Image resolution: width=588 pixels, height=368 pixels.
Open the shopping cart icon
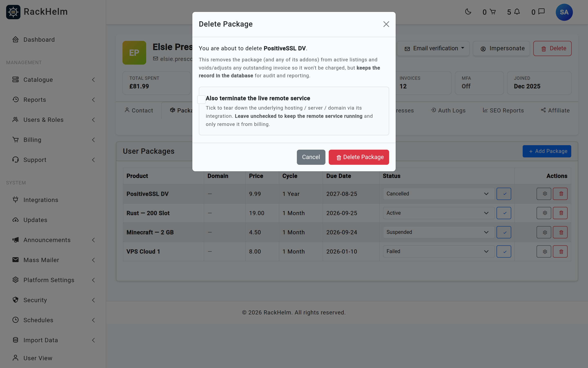coord(492,12)
